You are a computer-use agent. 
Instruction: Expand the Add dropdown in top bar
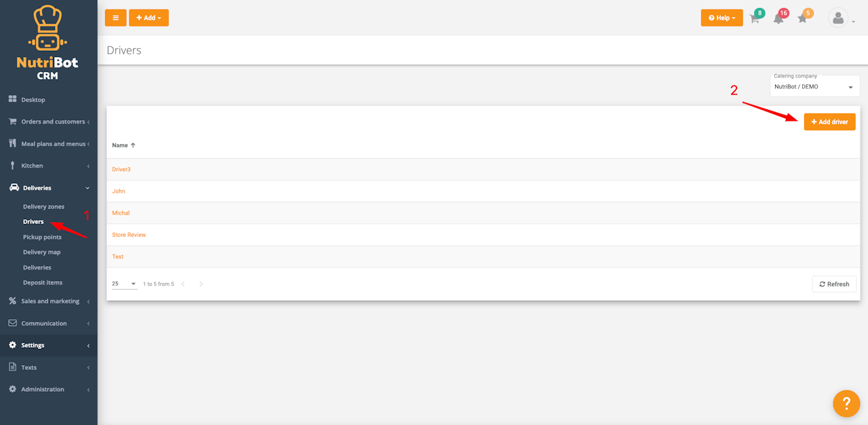(149, 18)
